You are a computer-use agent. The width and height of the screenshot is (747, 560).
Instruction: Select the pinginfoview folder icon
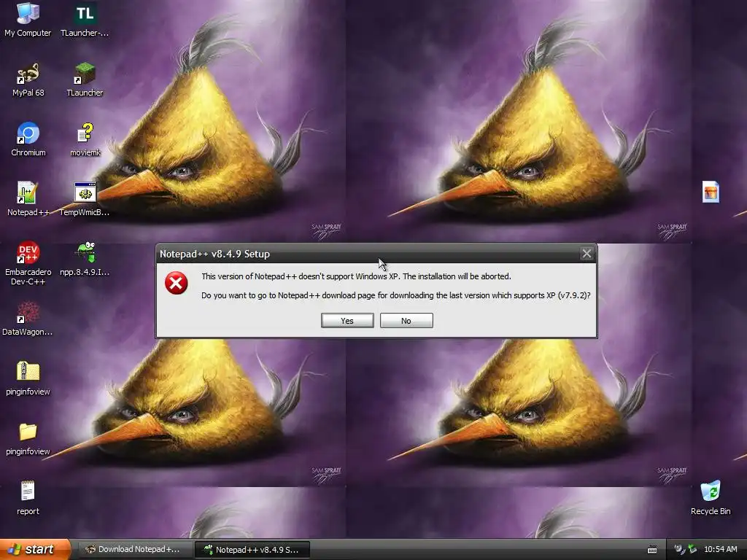[x=28, y=439]
